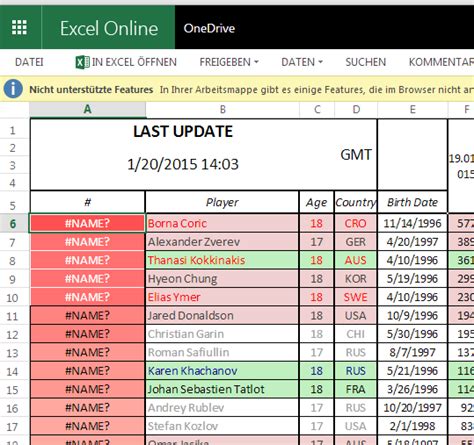Click the Thanasi Kokkinakis cell
This screenshot has height=445, width=474.
click(222, 260)
